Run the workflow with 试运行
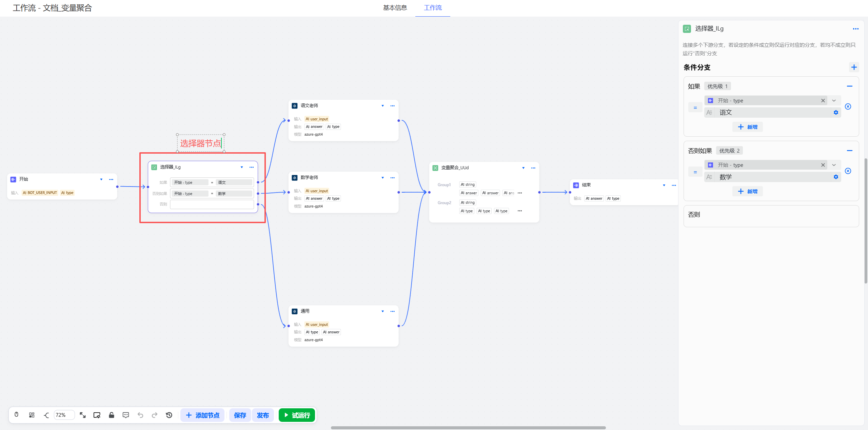The width and height of the screenshot is (868, 430). click(297, 415)
